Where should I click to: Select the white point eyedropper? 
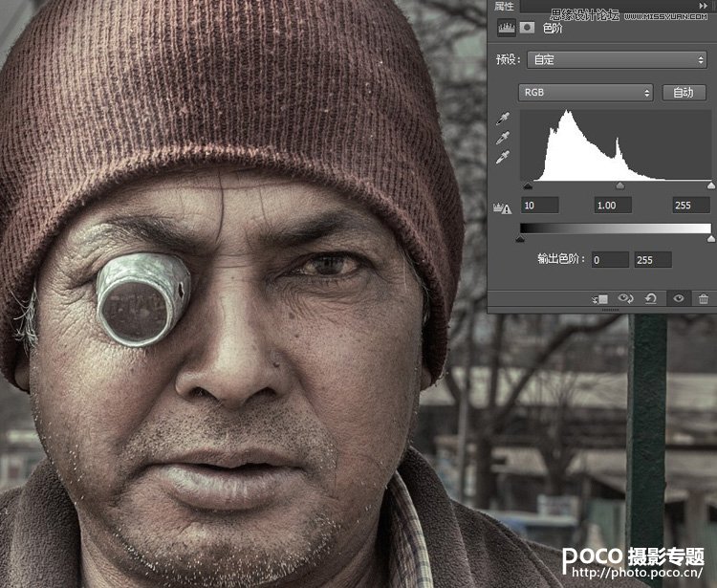point(504,158)
